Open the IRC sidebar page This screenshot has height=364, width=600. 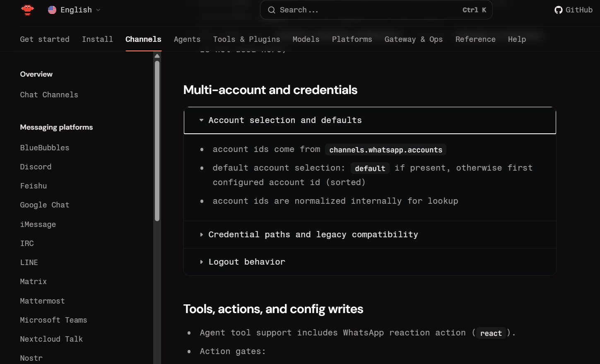click(x=27, y=243)
